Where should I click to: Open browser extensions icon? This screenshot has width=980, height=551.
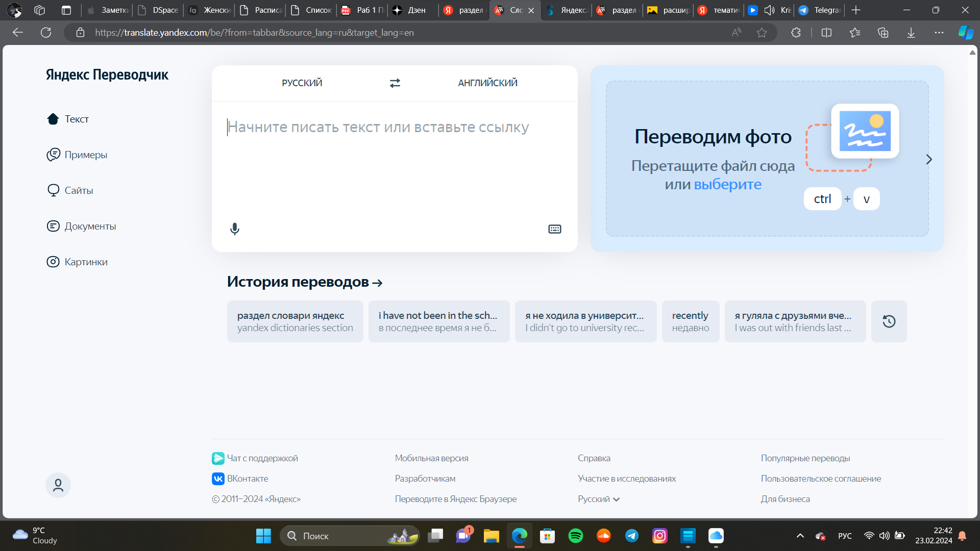coord(796,33)
